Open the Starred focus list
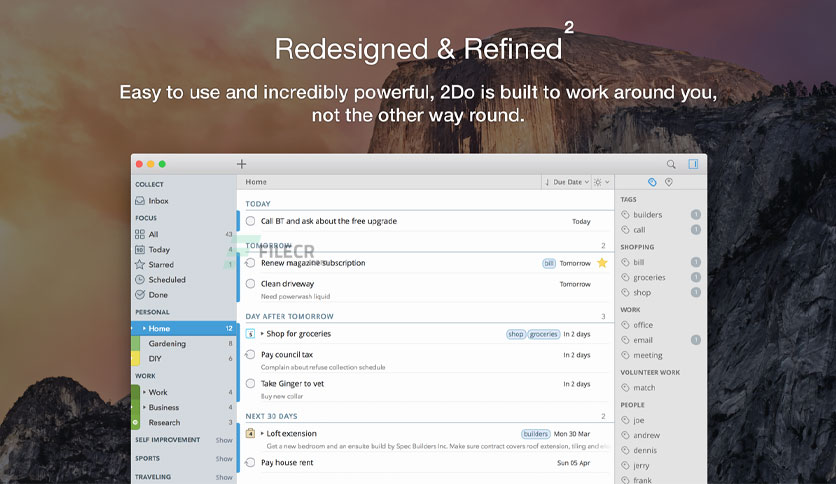 (x=183, y=264)
